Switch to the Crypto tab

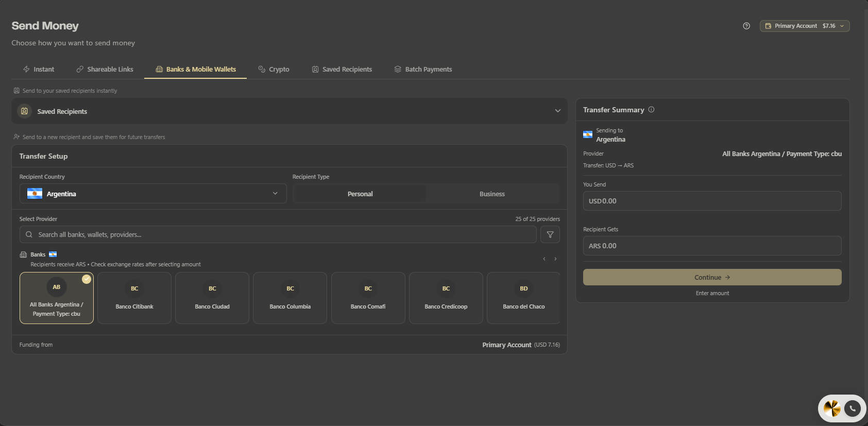point(274,70)
